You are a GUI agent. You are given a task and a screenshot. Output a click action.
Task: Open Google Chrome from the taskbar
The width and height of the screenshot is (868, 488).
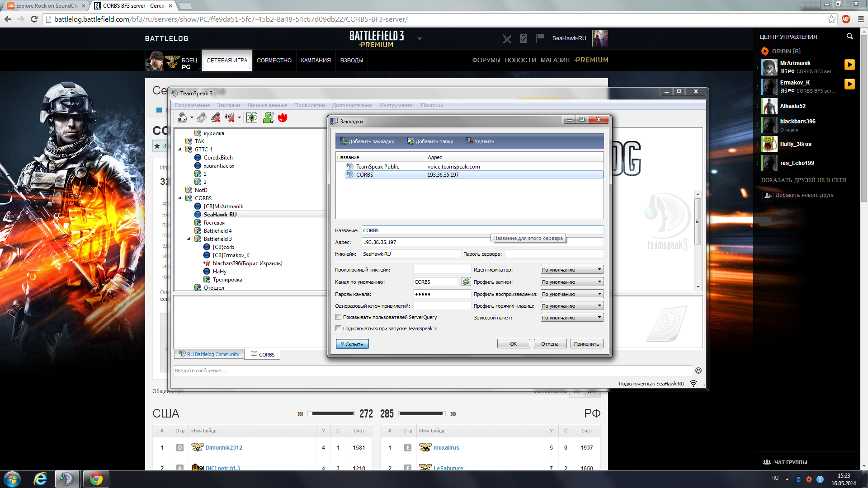pos(96,479)
